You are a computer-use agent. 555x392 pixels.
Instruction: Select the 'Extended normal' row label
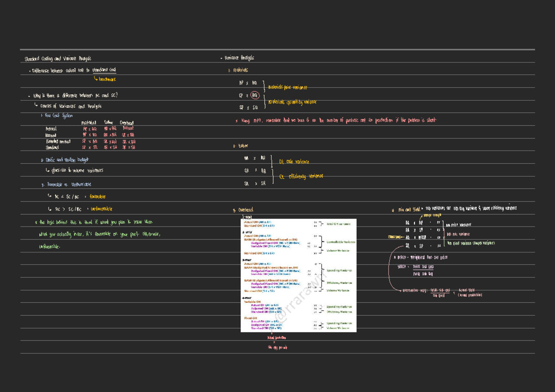(x=58, y=141)
